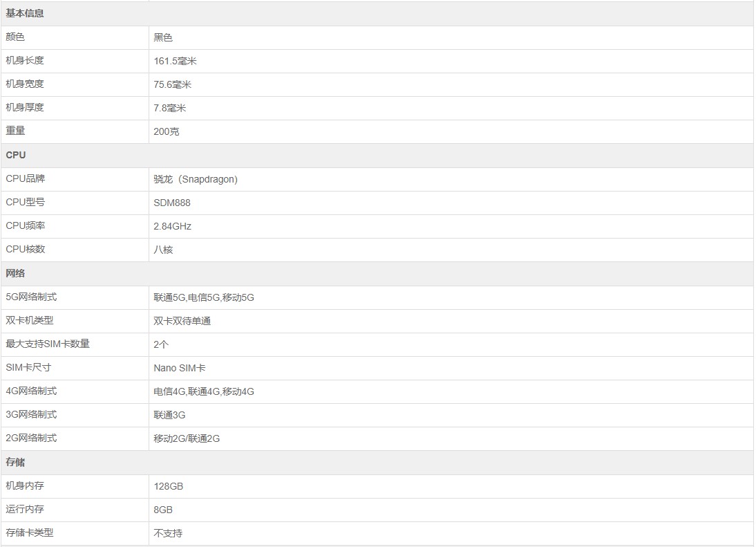Click the 机身宽度 label

pos(25,84)
